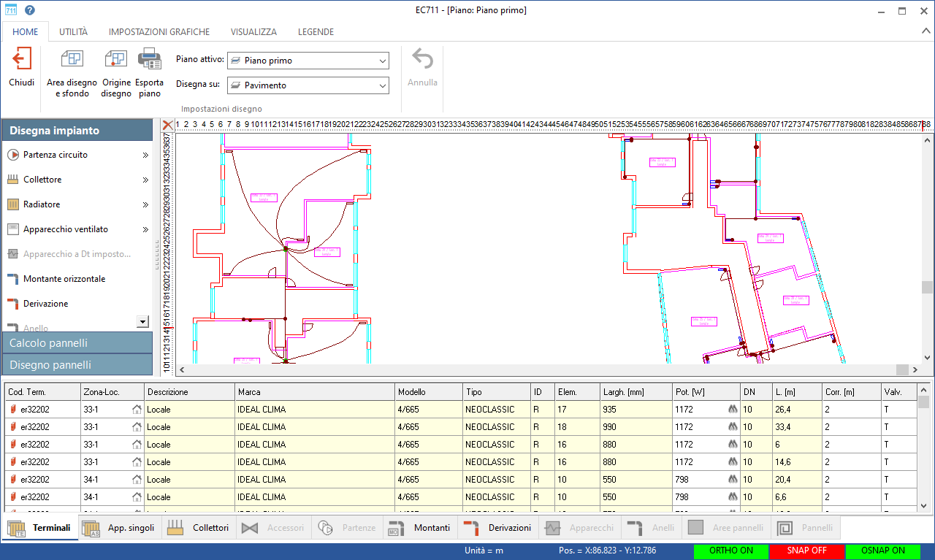Open Area disegno e sfondo tool
The image size is (935, 560).
72,59
